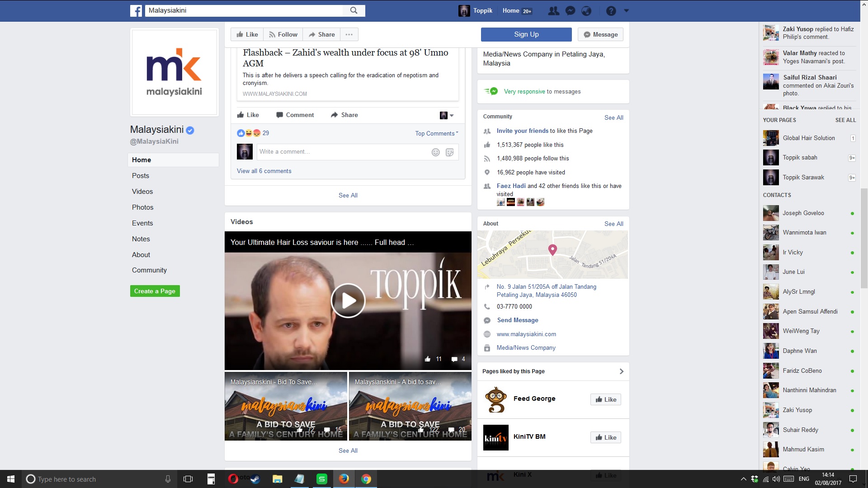Open Task View in taskbar

click(188, 479)
